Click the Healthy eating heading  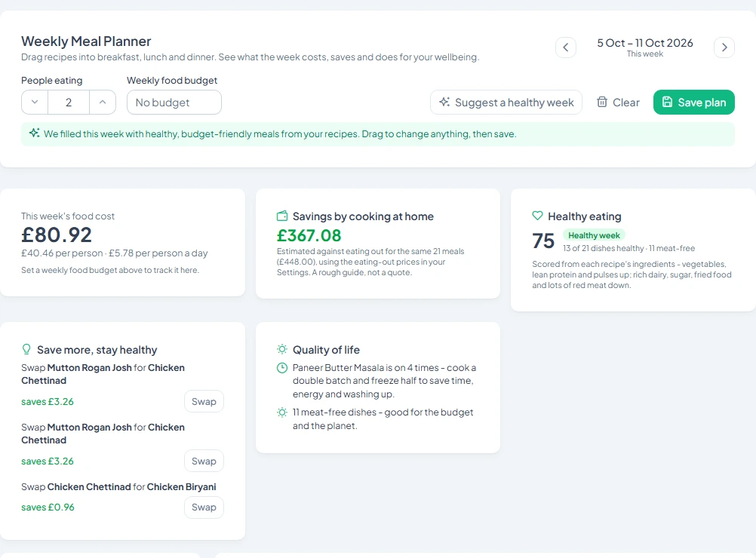(585, 216)
